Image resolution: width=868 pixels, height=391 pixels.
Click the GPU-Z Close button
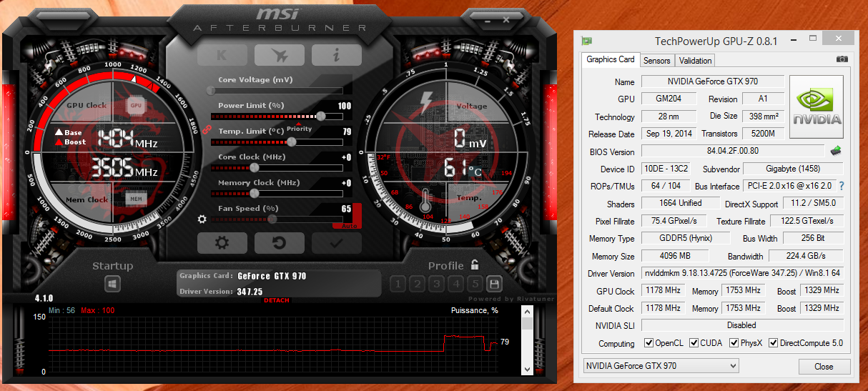click(x=824, y=366)
